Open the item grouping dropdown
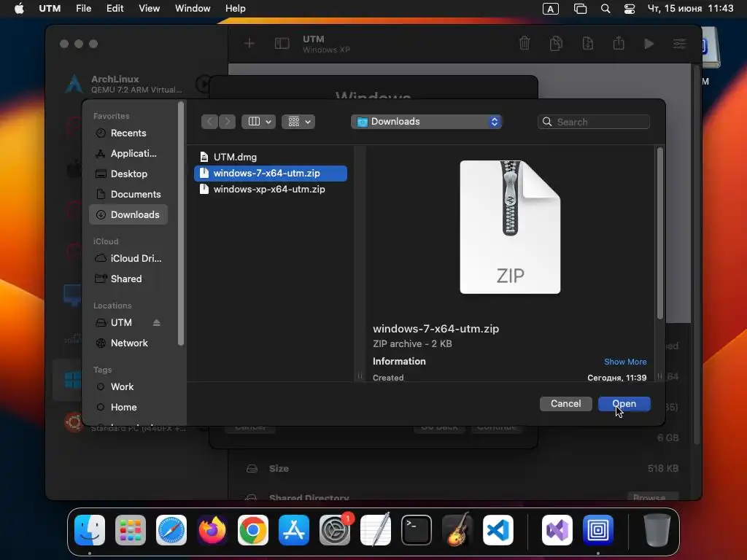The height and width of the screenshot is (560, 747). (x=298, y=122)
